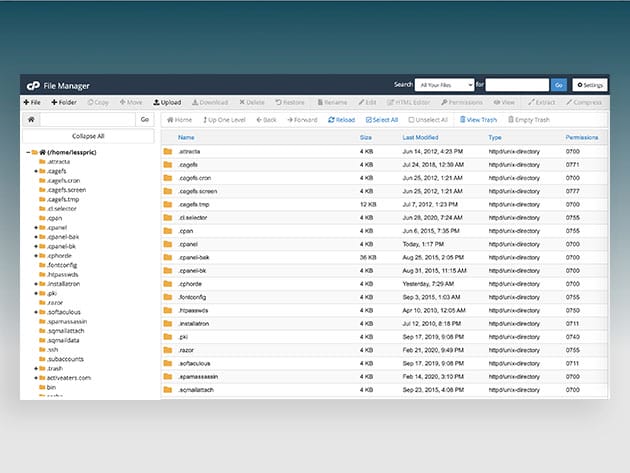Viewport: 630px width, 473px height.
Task: Open View Trash
Action: coord(480,120)
